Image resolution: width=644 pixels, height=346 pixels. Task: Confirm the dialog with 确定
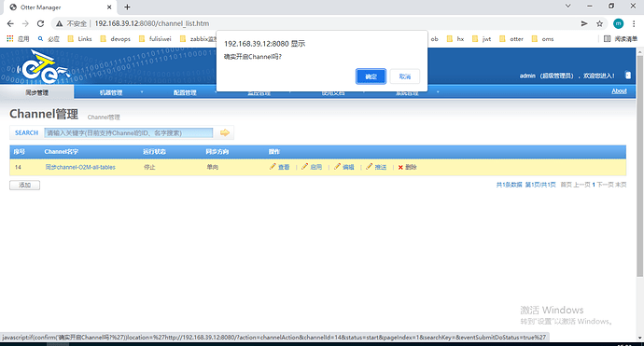[x=371, y=76]
